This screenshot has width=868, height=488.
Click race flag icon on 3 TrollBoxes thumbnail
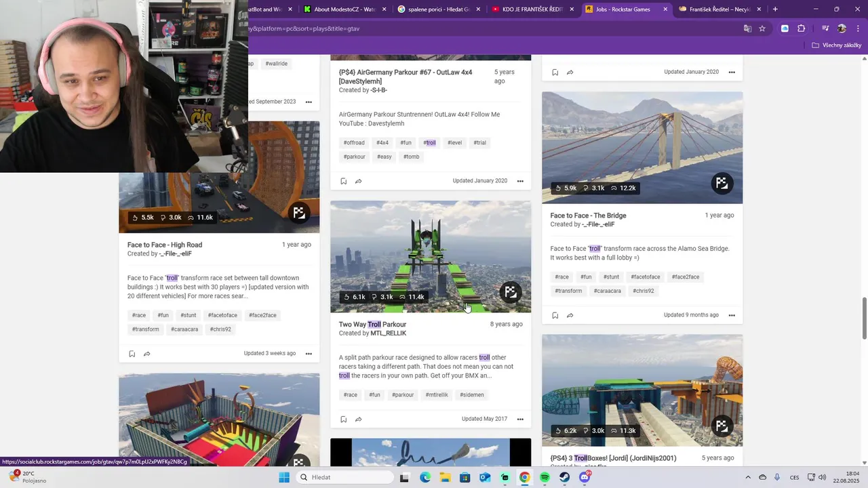[x=722, y=426]
